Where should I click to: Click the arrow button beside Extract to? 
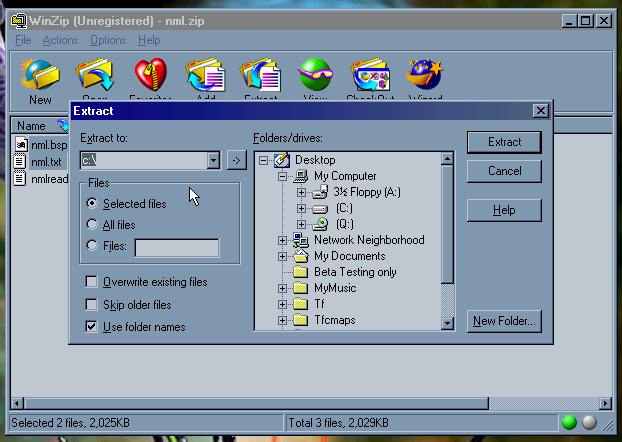point(236,160)
